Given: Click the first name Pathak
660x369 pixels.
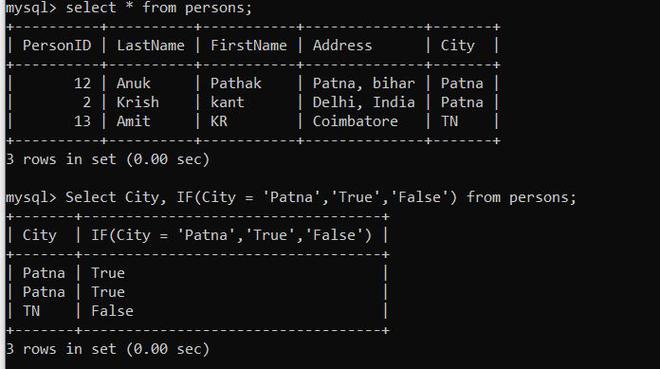Looking at the screenshot, I should (236, 83).
